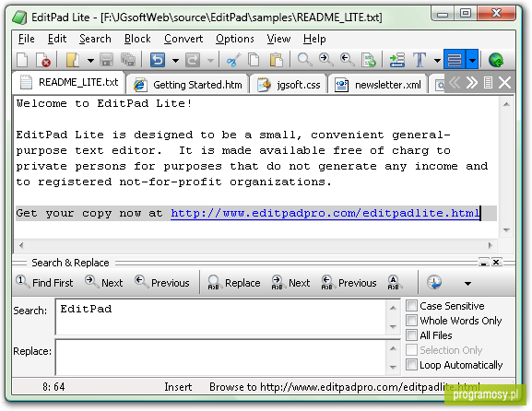Minimize the Search & Replace panel
Screen dimensions: 532x411
click(483, 262)
